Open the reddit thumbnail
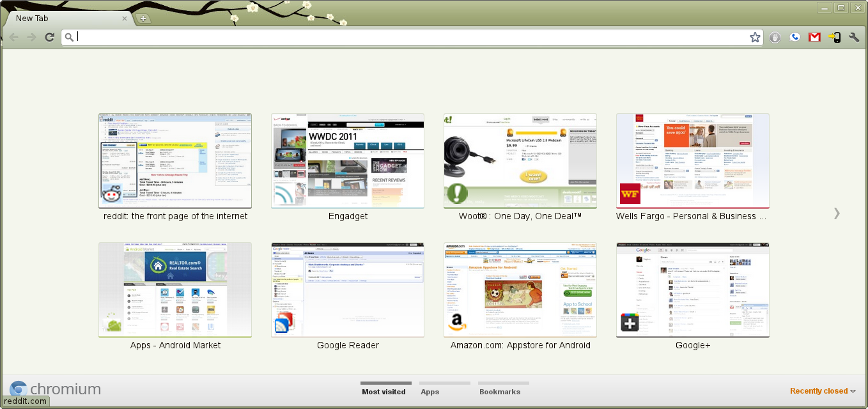868x409 pixels. [175, 161]
